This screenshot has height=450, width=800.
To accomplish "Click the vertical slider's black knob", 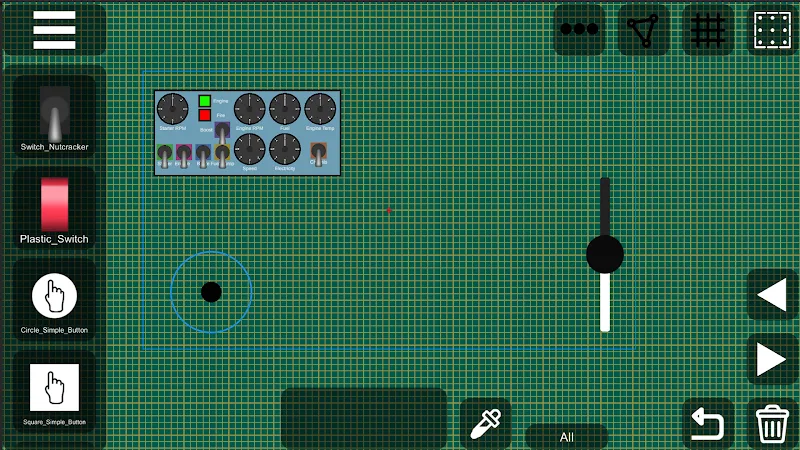I will (604, 254).
